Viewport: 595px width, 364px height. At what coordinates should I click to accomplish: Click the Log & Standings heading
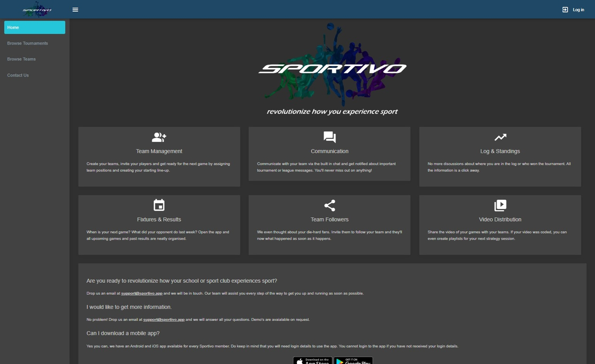(x=500, y=151)
